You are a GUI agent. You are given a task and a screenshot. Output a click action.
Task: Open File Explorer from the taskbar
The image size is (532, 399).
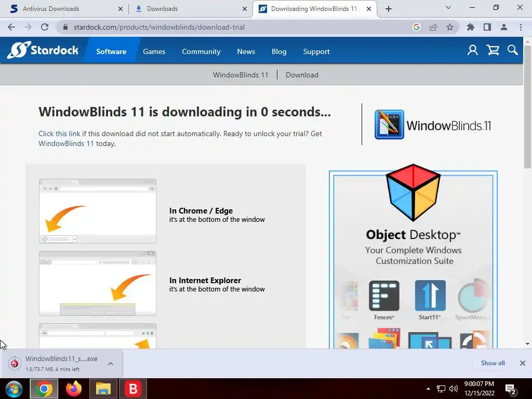point(103,389)
